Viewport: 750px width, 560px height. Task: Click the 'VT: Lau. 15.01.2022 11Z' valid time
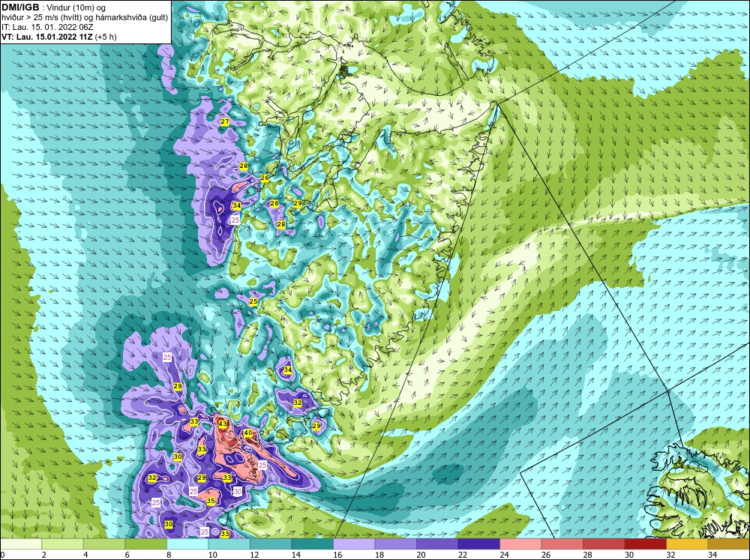click(x=47, y=37)
